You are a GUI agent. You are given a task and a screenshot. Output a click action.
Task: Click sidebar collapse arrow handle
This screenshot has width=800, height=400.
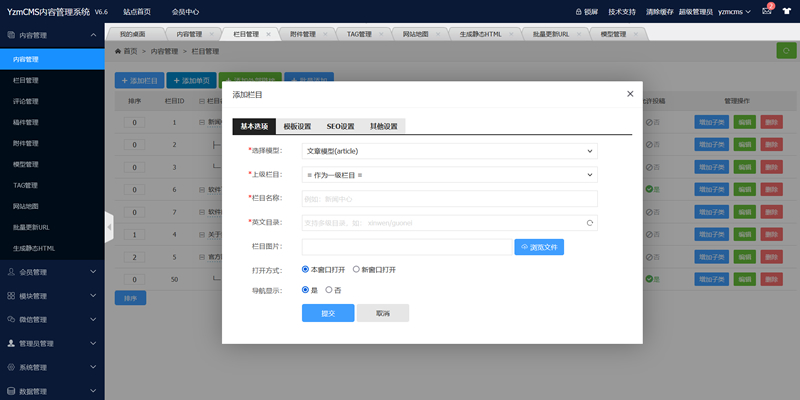(108, 227)
